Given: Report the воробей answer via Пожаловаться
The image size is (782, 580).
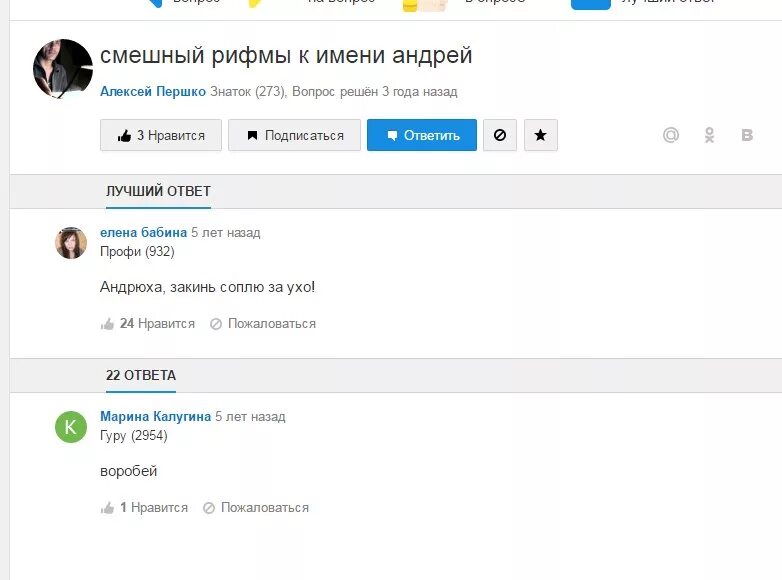Looking at the screenshot, I should pos(256,508).
